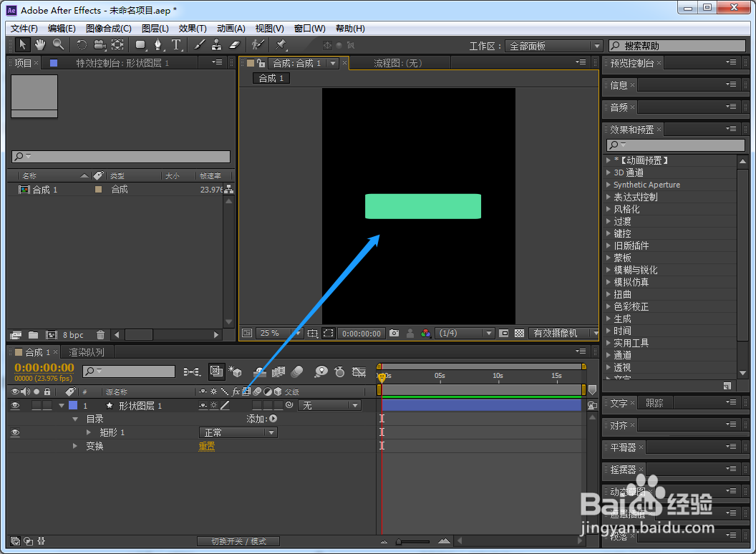Select the Rotation tool

pyautogui.click(x=82, y=45)
